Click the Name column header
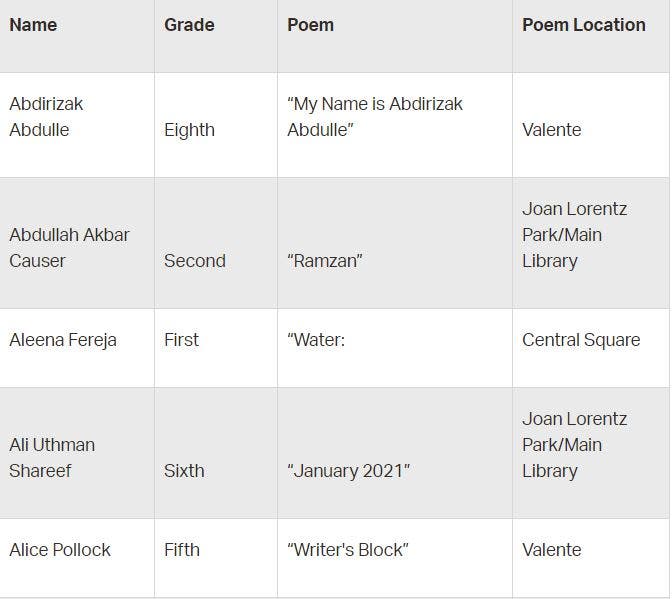This screenshot has height=599, width=672. click(x=33, y=25)
